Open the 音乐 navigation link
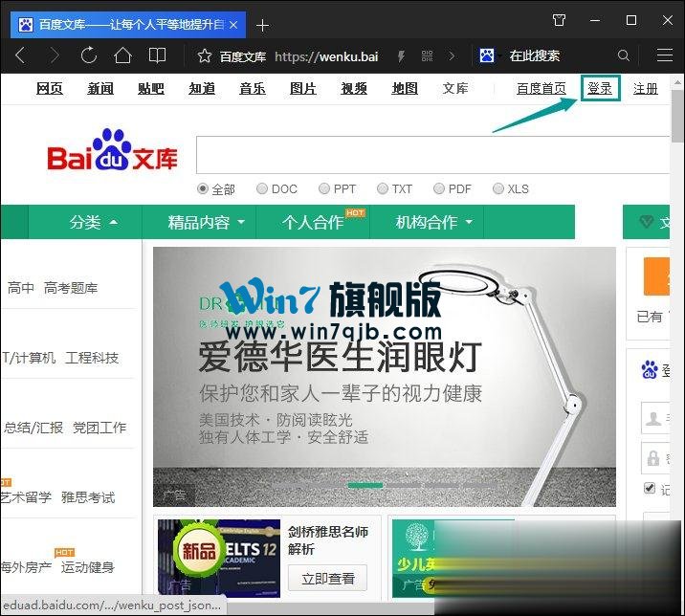The width and height of the screenshot is (685, 616). tap(253, 89)
